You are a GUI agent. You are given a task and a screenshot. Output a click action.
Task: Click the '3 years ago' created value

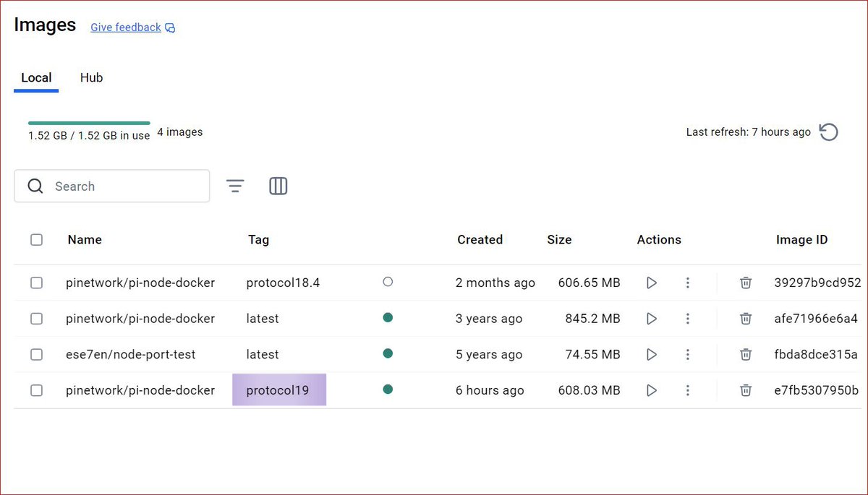tap(489, 319)
